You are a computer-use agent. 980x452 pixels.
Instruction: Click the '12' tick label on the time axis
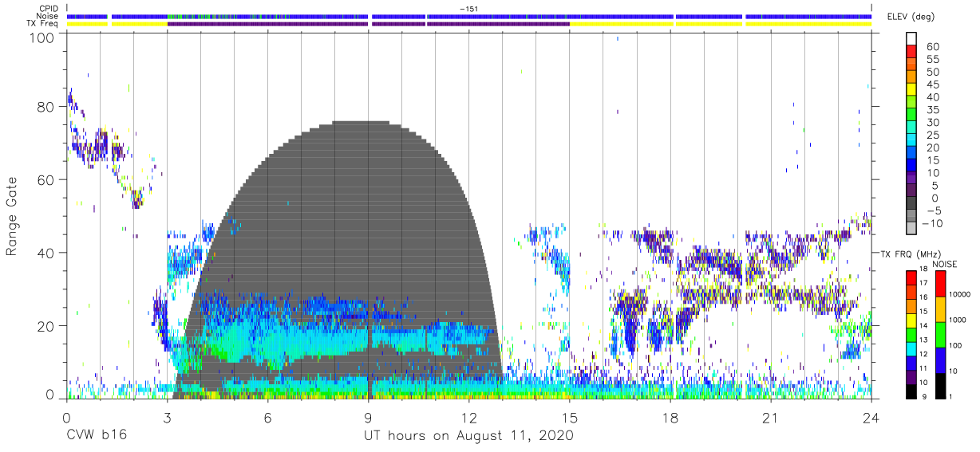click(468, 418)
